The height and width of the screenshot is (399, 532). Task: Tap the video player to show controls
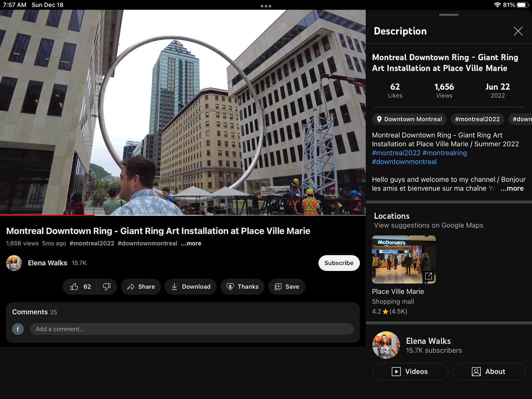(183, 112)
